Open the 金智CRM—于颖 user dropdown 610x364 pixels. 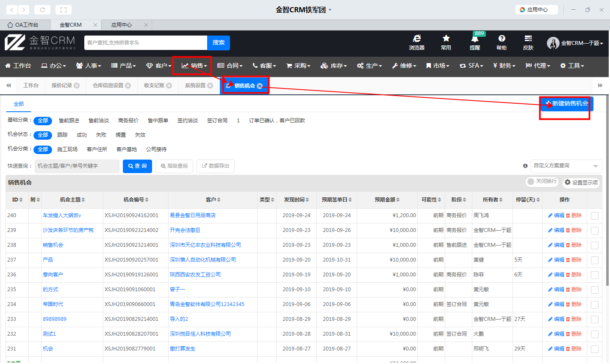click(575, 43)
